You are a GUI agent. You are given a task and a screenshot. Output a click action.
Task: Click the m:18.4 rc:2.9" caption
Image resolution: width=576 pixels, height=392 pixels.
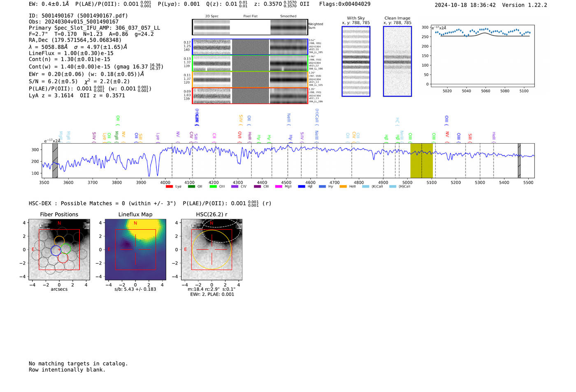(x=211, y=289)
